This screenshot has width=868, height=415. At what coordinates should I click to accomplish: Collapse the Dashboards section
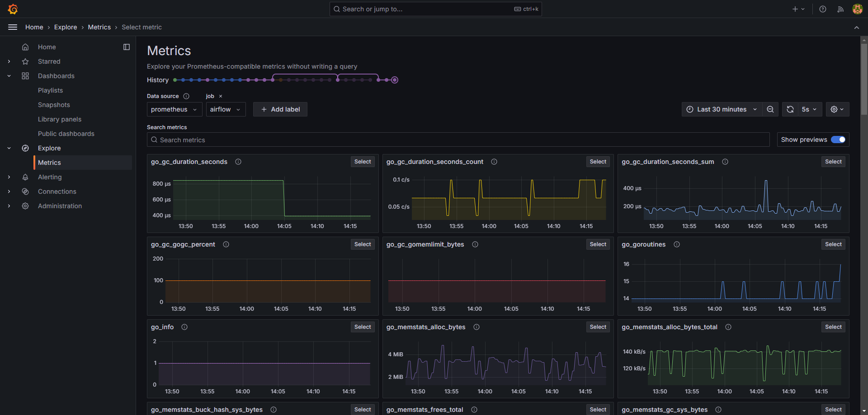(x=9, y=76)
